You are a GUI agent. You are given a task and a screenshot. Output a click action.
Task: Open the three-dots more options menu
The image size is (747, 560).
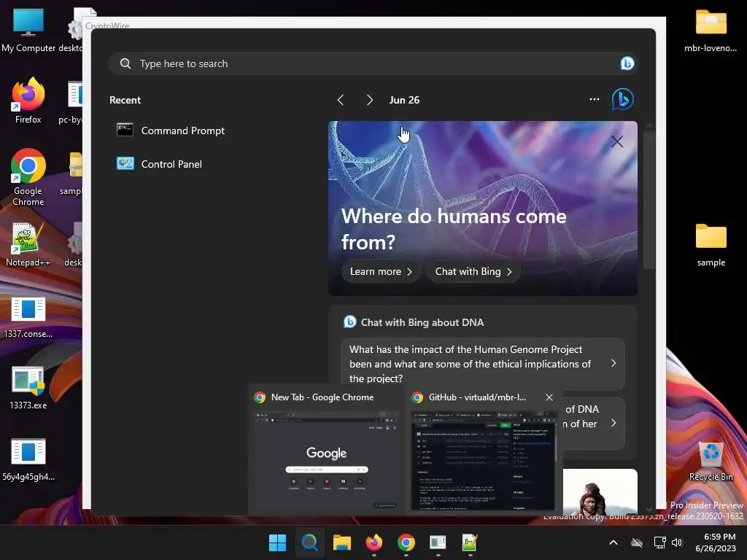(594, 99)
